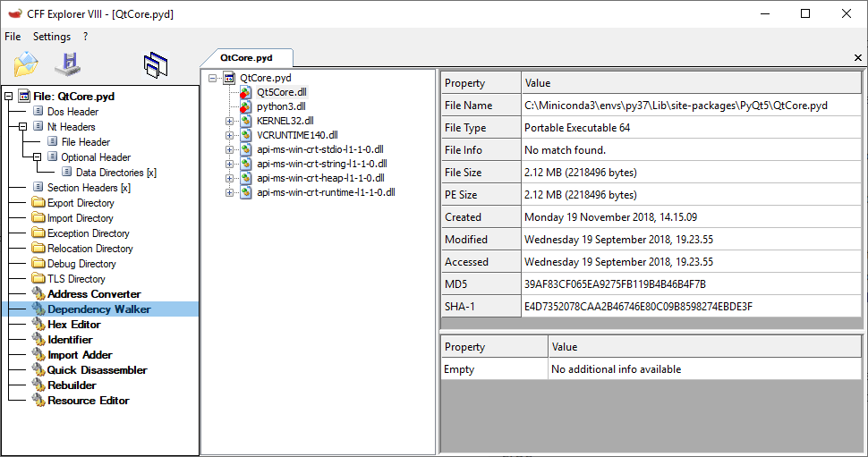Click the Resource Editor tool icon

[38, 401]
